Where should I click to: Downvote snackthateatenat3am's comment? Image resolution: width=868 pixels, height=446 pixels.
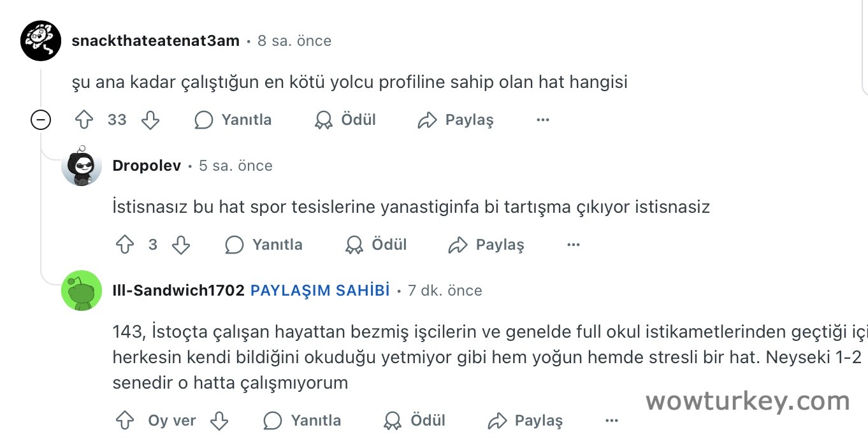(150, 120)
